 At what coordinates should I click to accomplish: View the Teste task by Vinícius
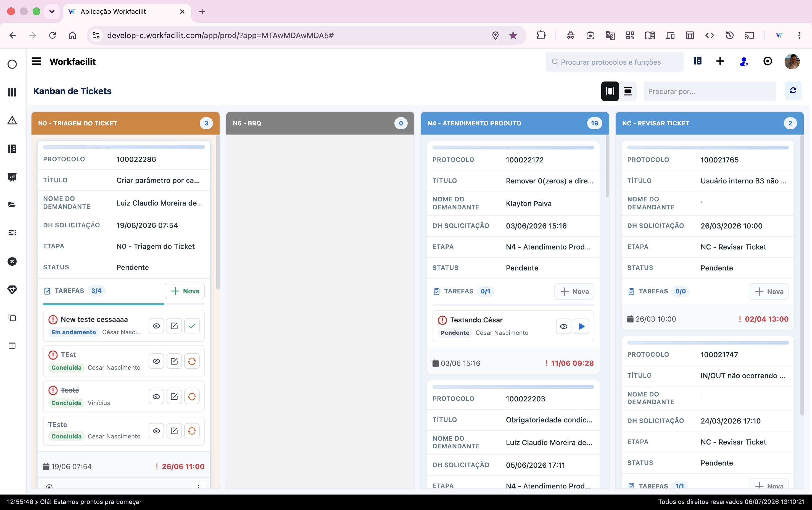point(156,397)
